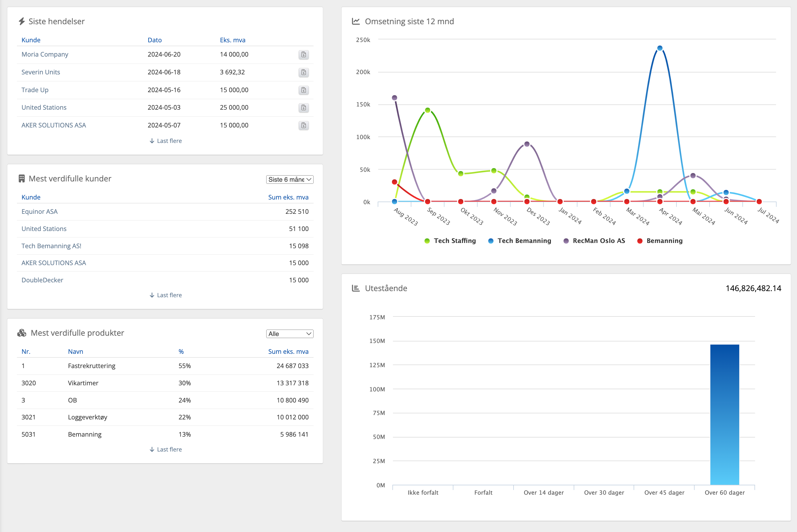Click the AKER SOLUTIONS ASA invoice document icon
Viewport: 797px width, 532px height.
(x=304, y=125)
